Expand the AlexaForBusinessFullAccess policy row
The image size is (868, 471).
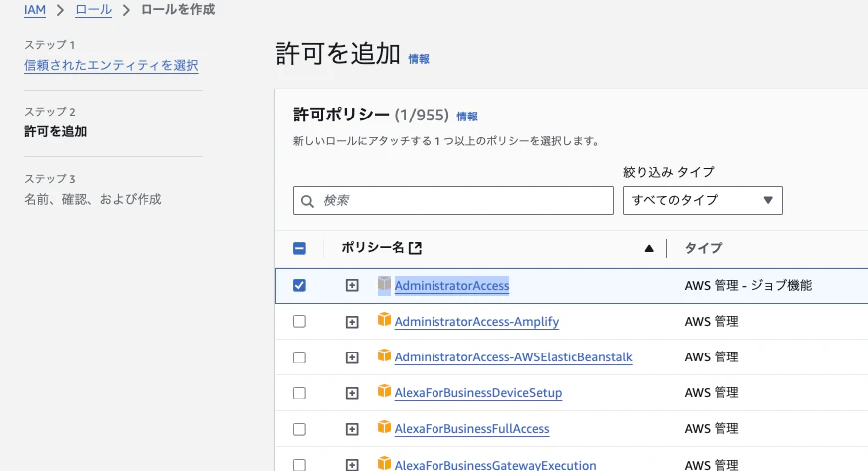pyautogui.click(x=352, y=429)
